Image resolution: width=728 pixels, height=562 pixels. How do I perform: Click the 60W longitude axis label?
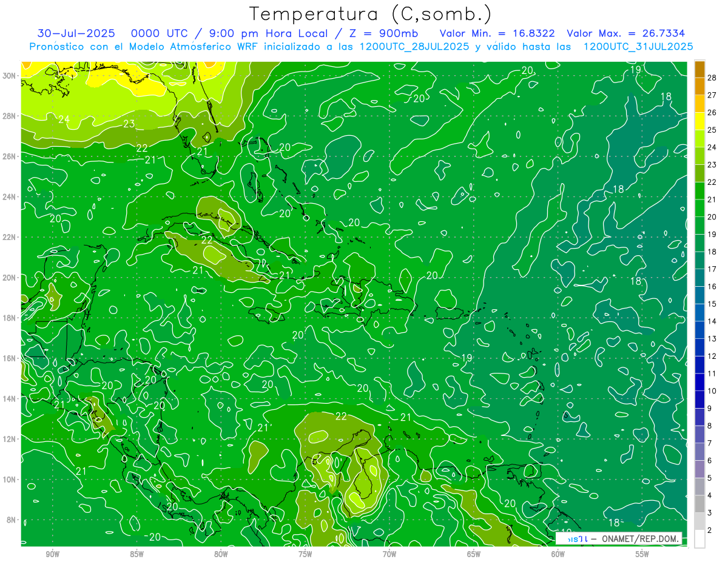click(x=558, y=554)
